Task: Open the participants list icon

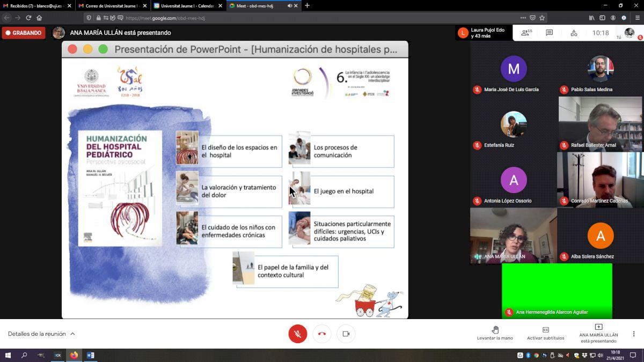Action: pyautogui.click(x=526, y=33)
